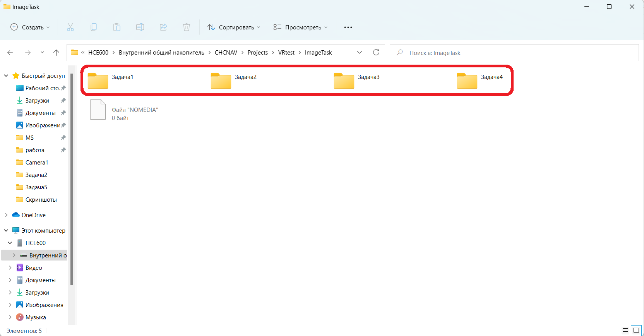This screenshot has height=336, width=644.
Task: Click the Paste clipboard icon
Action: [117, 27]
